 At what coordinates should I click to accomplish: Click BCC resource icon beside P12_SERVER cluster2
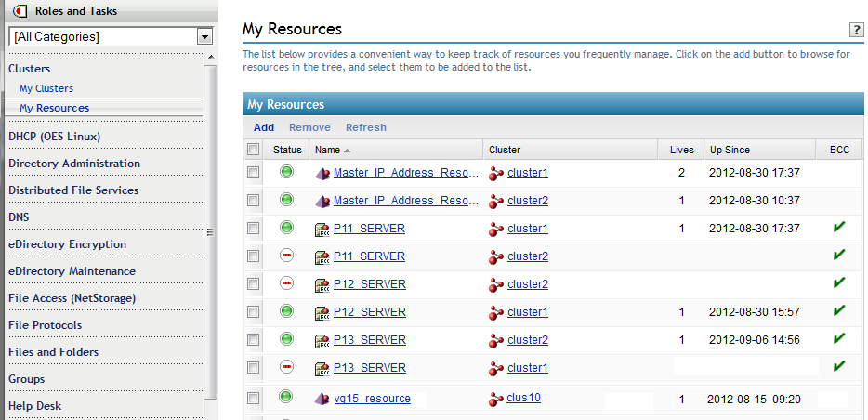pyautogui.click(x=322, y=285)
